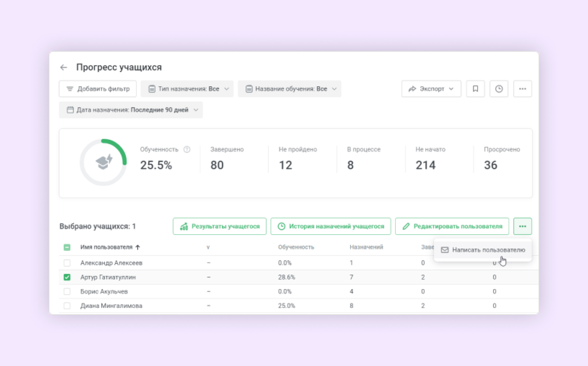This screenshot has width=588, height=366.
Task: Click Редактировать пользователя button
Action: (452, 226)
